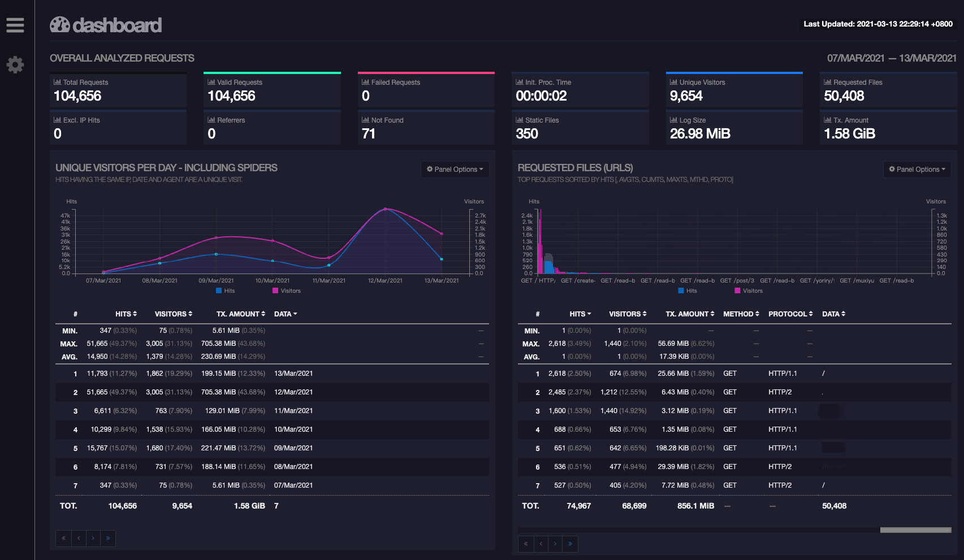Click chart icon beside Static Files
Screen dimensions: 964x560
520,120
